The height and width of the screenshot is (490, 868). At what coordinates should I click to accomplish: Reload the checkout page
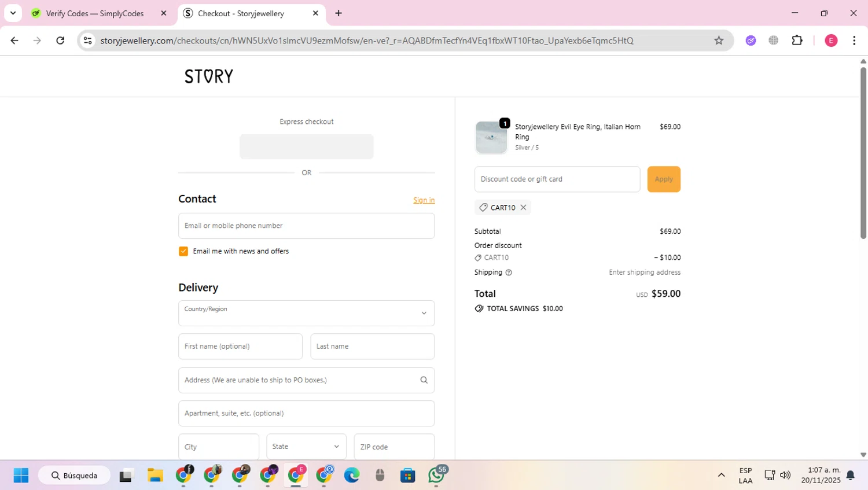60,40
